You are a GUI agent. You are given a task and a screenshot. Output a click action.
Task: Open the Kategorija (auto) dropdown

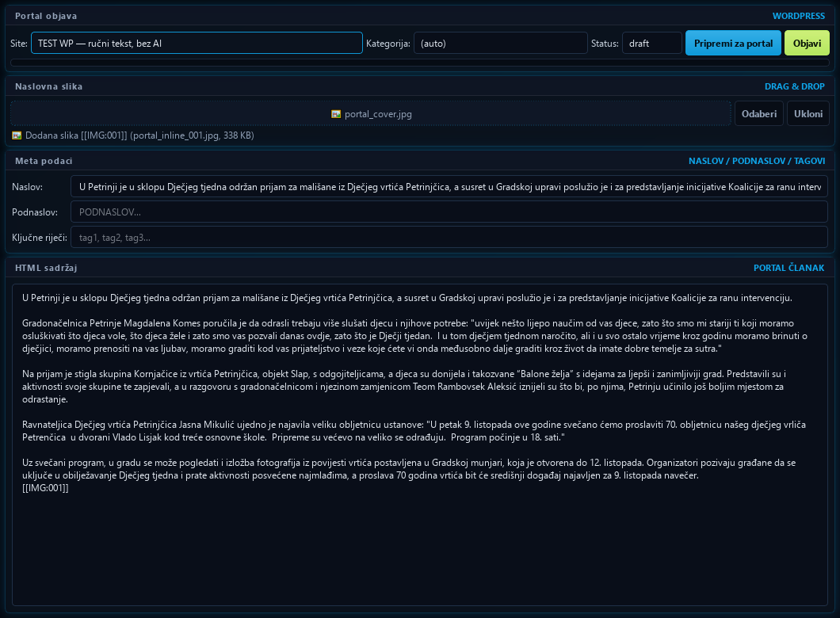click(500, 44)
